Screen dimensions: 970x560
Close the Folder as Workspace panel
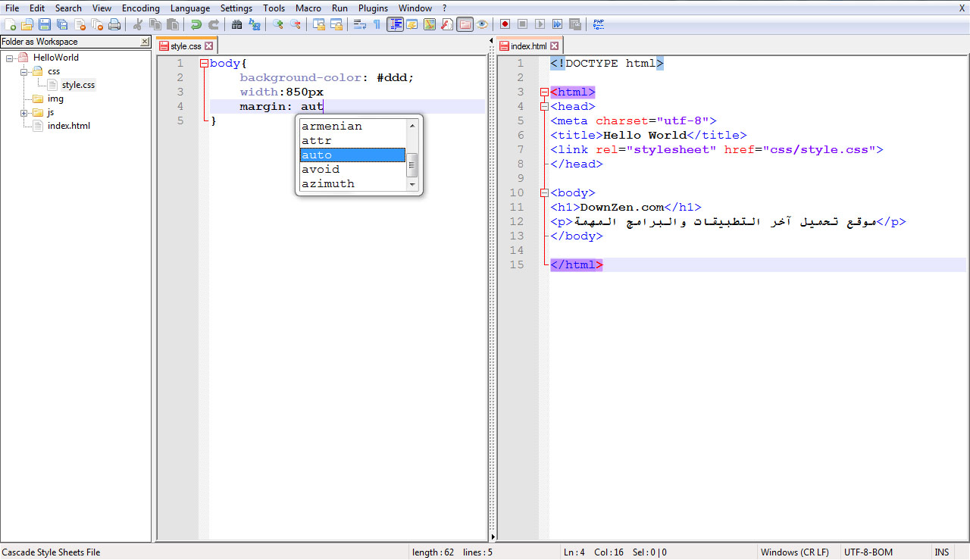pos(145,42)
